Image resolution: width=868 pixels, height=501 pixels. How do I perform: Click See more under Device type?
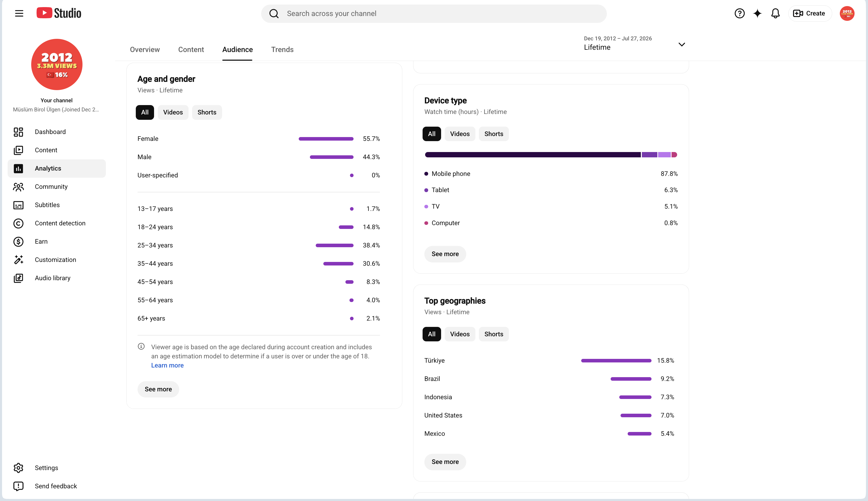tap(445, 254)
